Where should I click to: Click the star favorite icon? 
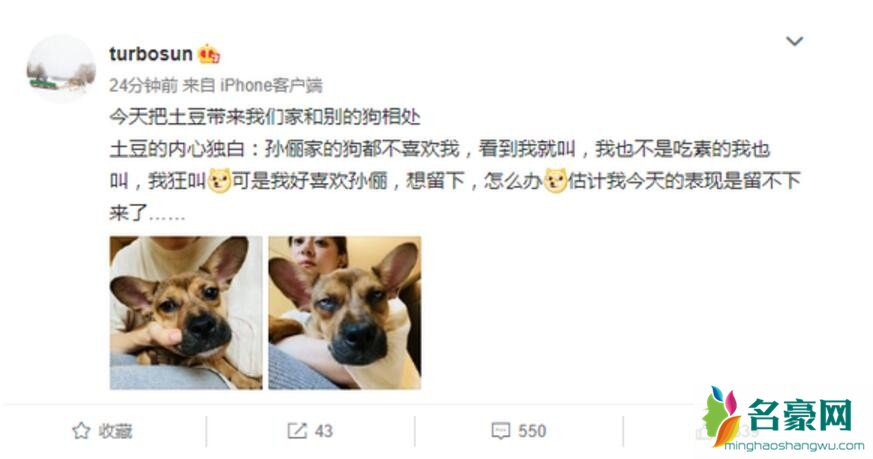[x=81, y=431]
